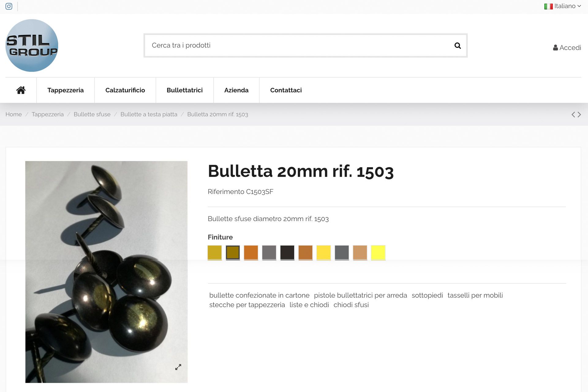Click the search magnifier icon
588x392 pixels.
pyautogui.click(x=458, y=46)
